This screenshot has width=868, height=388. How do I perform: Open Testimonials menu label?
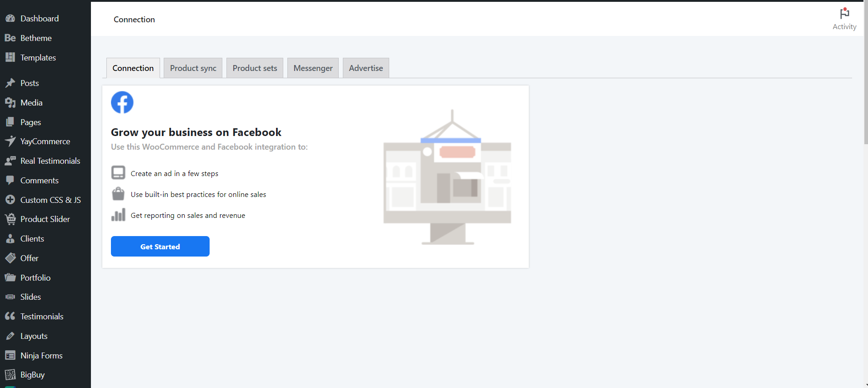pos(42,317)
